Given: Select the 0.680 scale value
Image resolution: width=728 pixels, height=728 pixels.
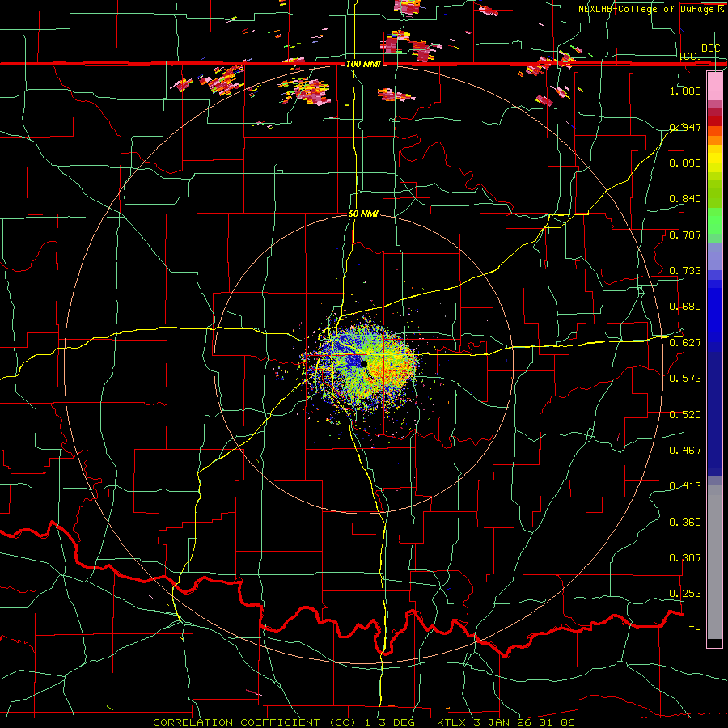Looking at the screenshot, I should [x=685, y=307].
